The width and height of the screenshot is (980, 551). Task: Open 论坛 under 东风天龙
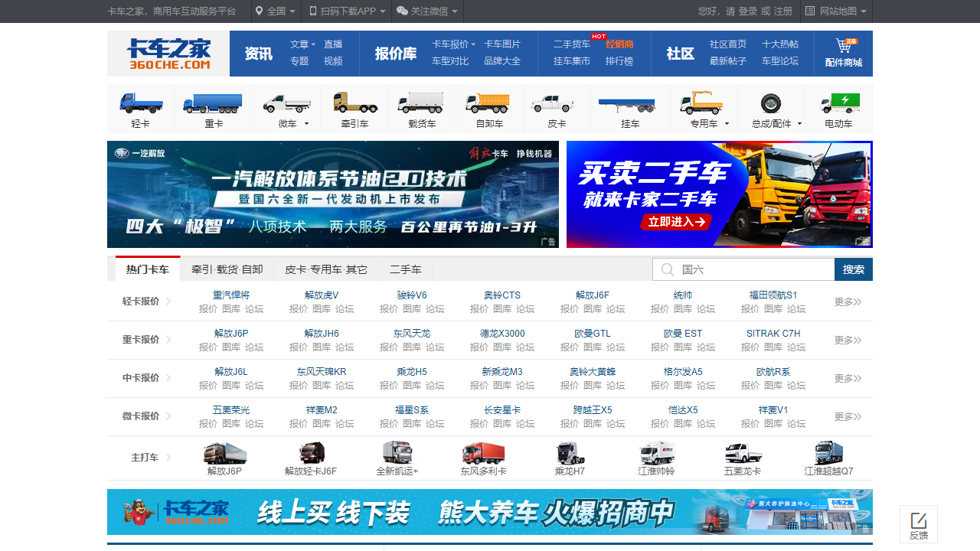pyautogui.click(x=435, y=347)
